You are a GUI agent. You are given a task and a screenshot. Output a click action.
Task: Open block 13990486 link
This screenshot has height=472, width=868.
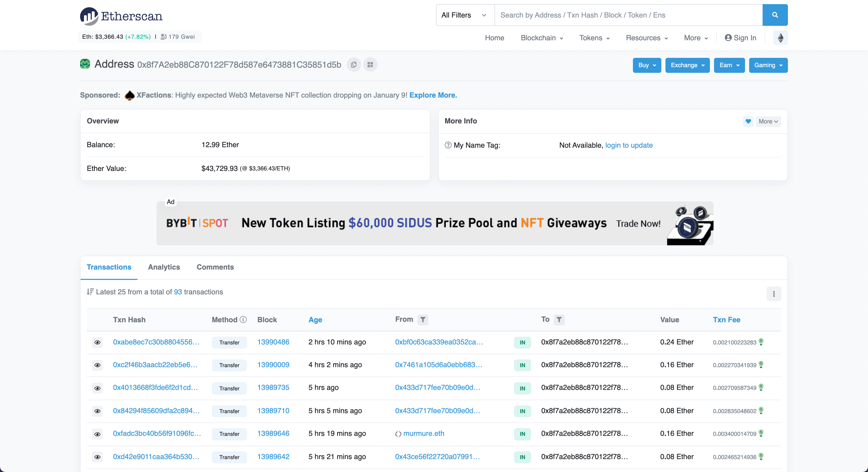pos(273,342)
